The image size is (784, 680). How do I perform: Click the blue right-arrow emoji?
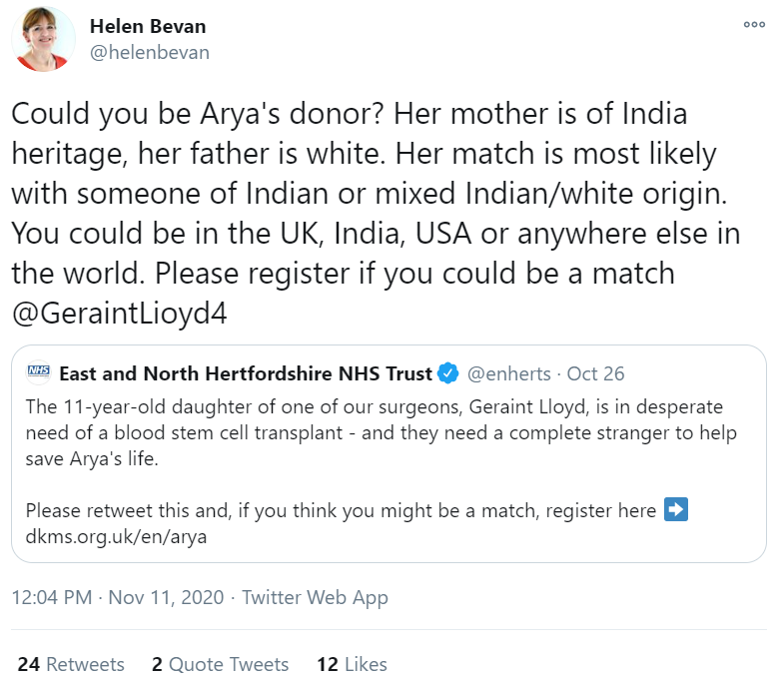tap(676, 510)
